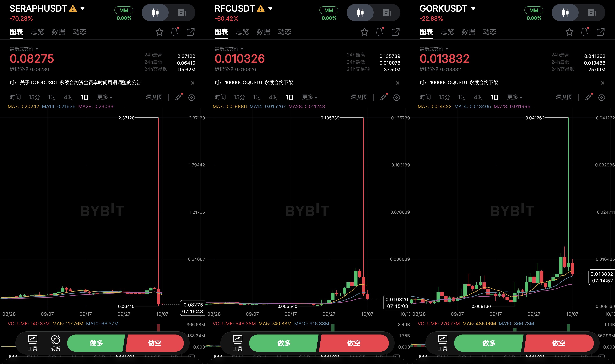
Task: Open price alert bell for RFCUSDT
Action: click(x=380, y=32)
